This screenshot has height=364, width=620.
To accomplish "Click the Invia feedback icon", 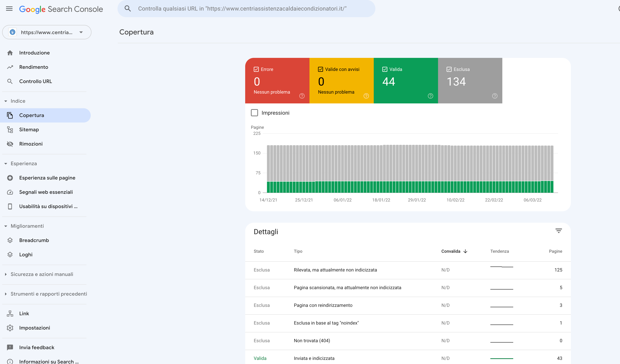I will point(10,347).
